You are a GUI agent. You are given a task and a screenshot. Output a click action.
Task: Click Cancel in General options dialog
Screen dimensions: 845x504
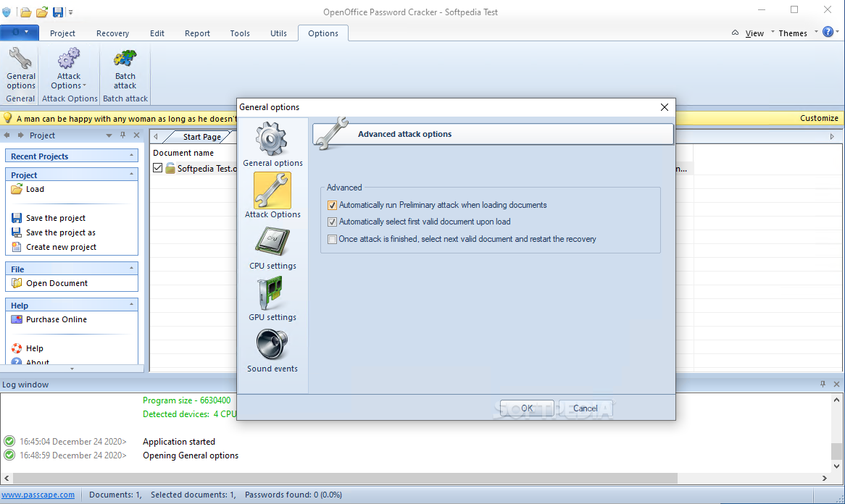click(586, 408)
